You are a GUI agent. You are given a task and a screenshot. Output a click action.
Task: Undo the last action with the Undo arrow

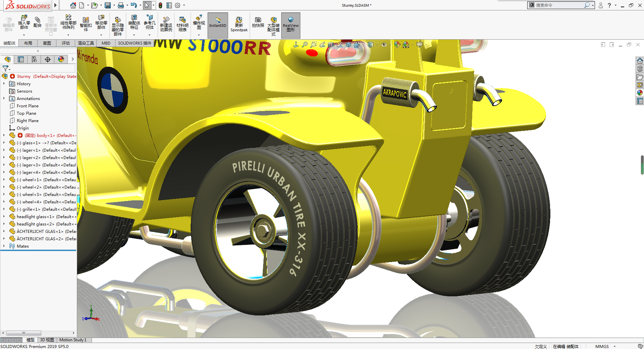coord(134,5)
